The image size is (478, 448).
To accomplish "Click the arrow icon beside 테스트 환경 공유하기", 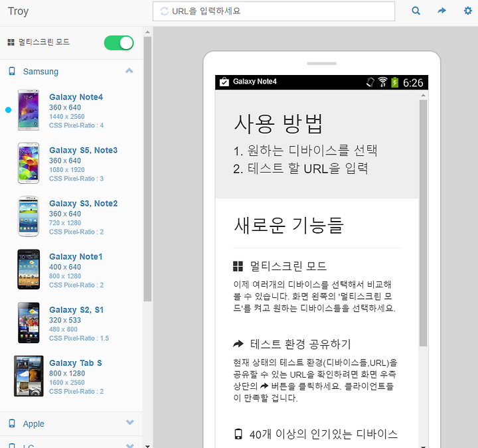I will [238, 344].
